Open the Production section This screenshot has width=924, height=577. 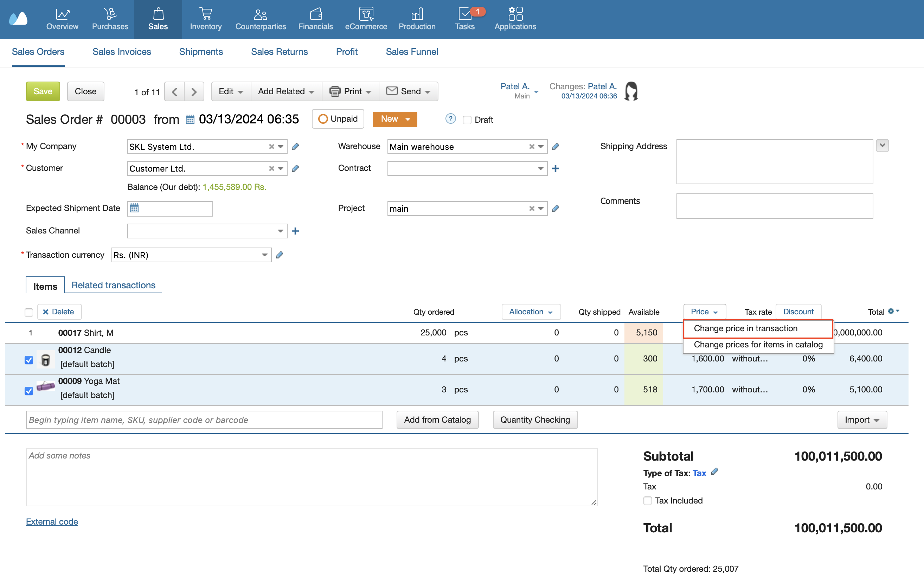(x=417, y=19)
